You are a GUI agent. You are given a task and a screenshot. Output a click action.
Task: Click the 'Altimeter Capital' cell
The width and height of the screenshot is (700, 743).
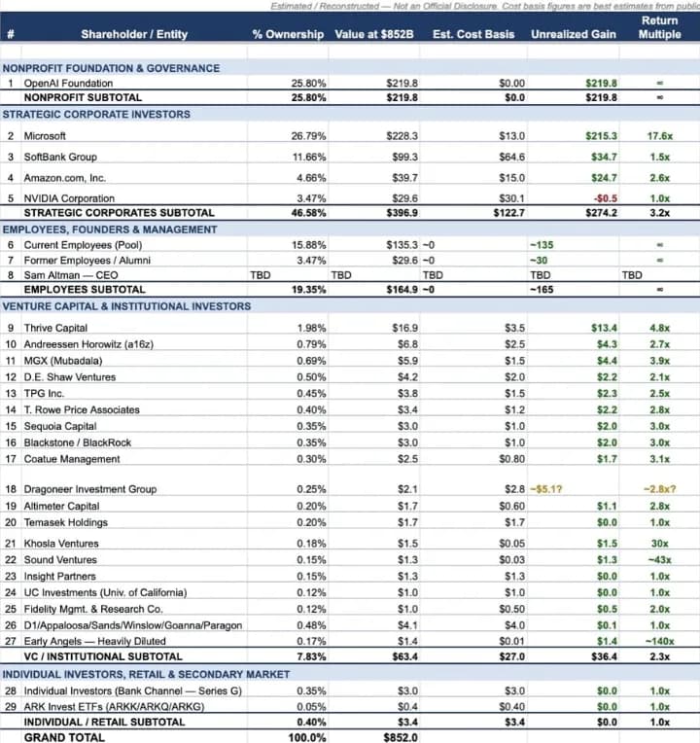point(61,506)
